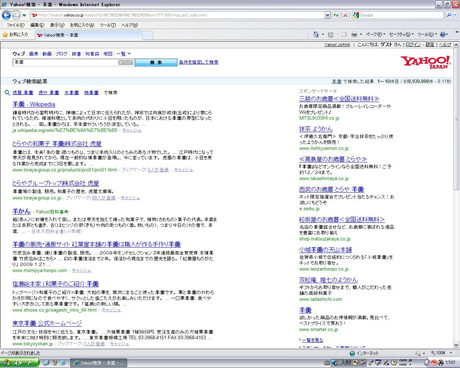Viewport: 460px width, 368px height.
Task: Switch to 地図 search tab
Action: [x=108, y=54]
